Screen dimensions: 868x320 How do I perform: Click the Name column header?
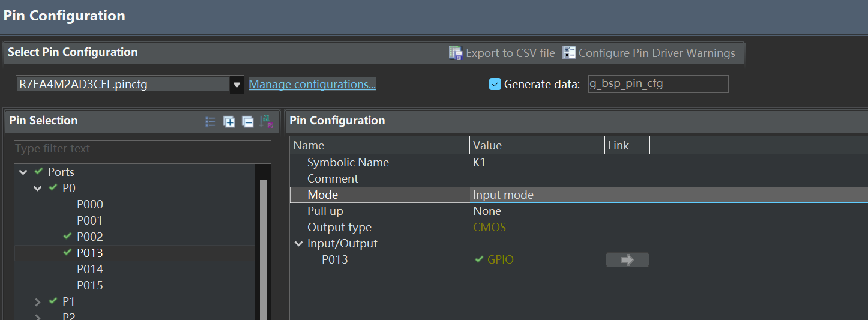[x=379, y=145]
